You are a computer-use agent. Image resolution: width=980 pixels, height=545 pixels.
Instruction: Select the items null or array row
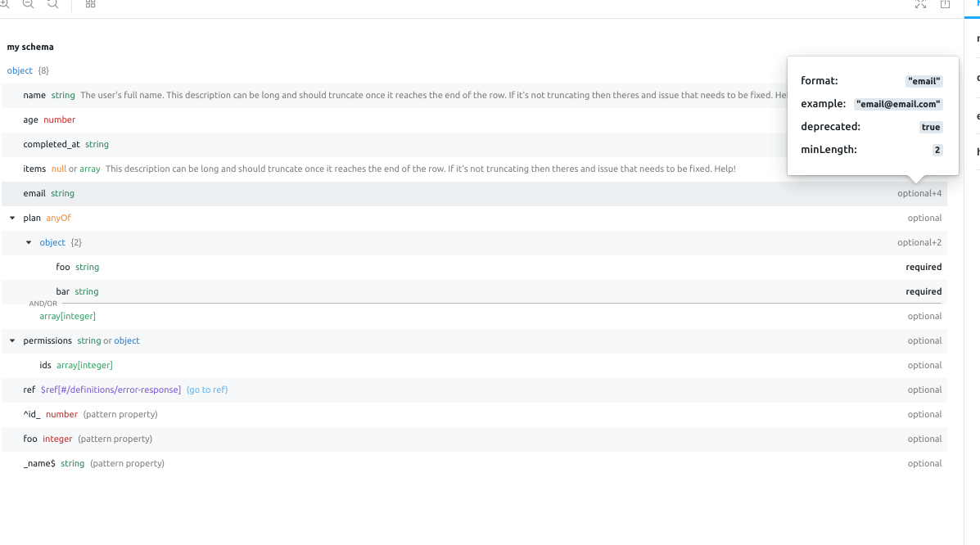point(474,169)
